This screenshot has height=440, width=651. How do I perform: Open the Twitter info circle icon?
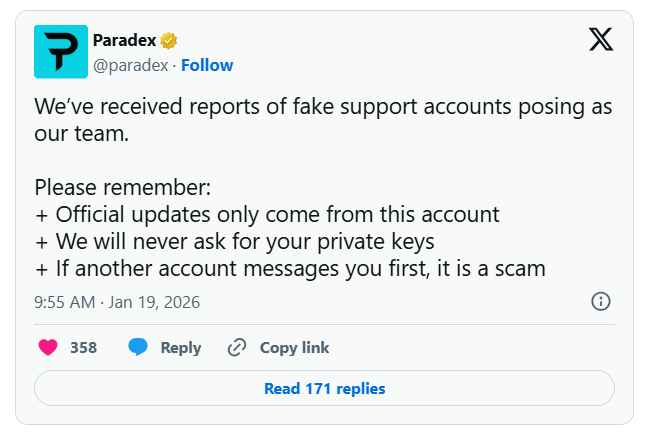point(601,301)
